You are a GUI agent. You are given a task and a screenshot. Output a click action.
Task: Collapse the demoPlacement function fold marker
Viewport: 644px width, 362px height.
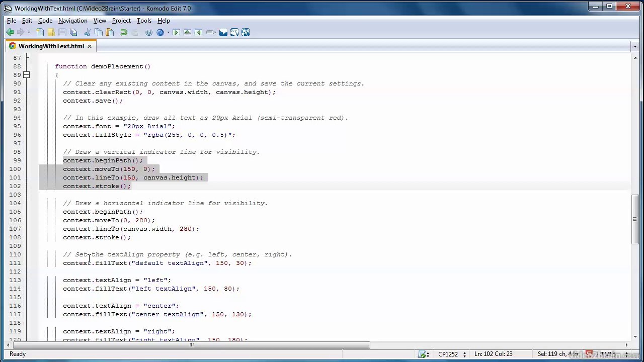(x=26, y=75)
